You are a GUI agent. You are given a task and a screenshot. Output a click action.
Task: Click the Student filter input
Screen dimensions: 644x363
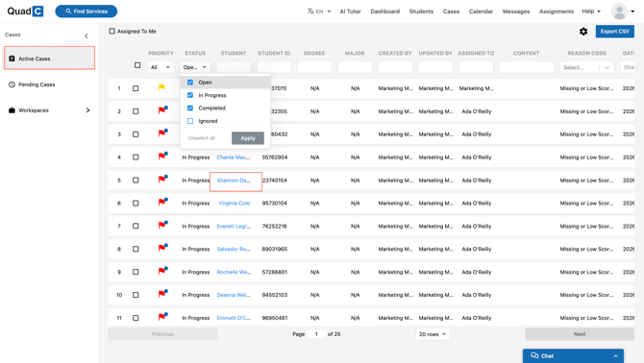point(234,67)
